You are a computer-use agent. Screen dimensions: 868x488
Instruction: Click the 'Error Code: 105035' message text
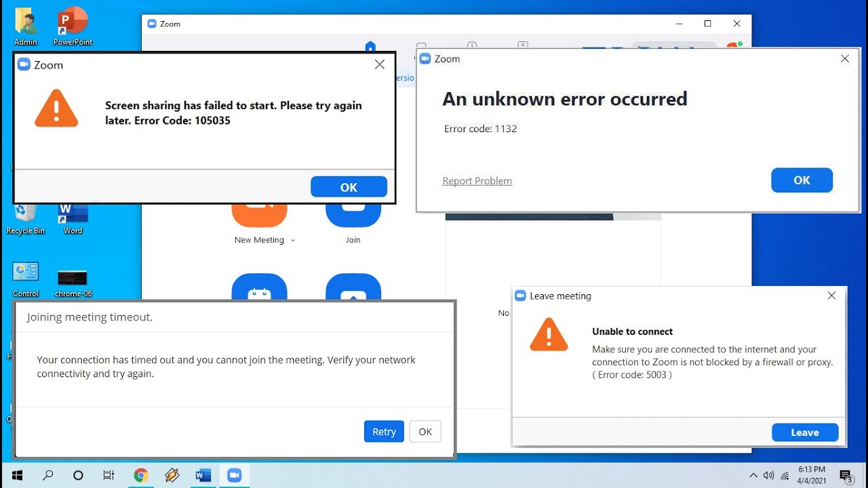[x=182, y=121]
